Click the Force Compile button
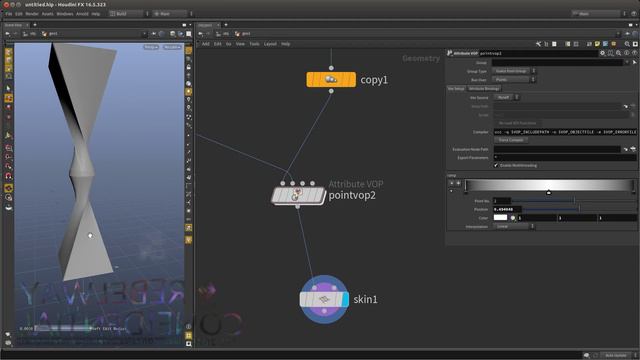Image resolution: width=640 pixels, height=360 pixels. coord(511,140)
